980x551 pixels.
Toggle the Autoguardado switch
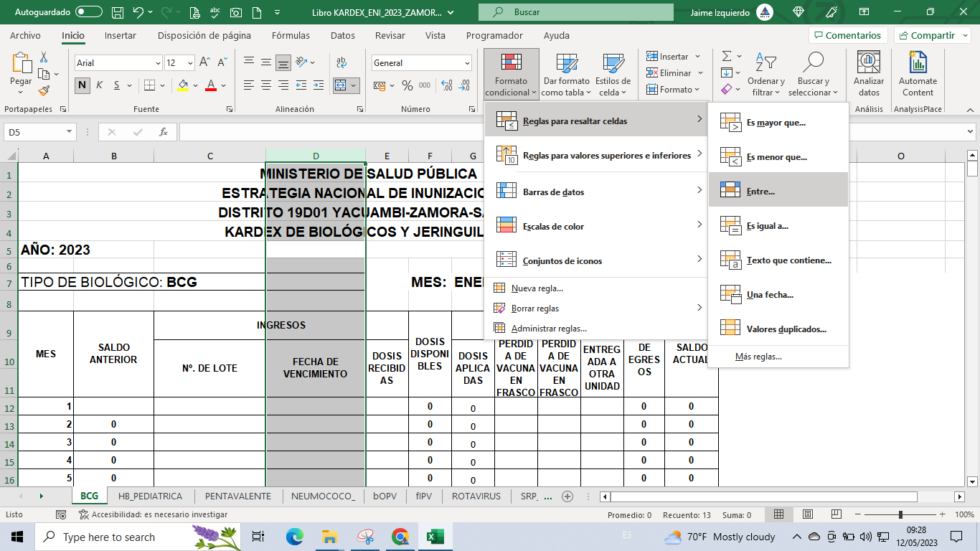coord(89,12)
